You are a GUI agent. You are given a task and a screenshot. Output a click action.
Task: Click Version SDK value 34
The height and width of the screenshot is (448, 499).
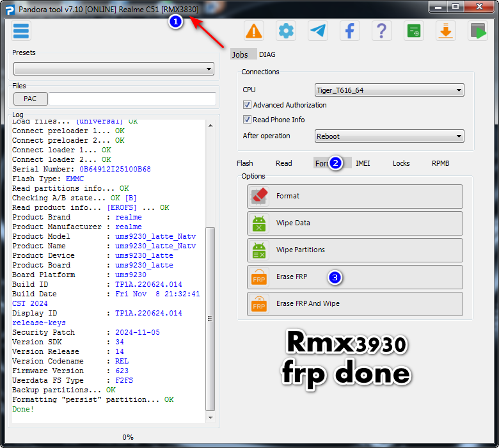(x=120, y=342)
